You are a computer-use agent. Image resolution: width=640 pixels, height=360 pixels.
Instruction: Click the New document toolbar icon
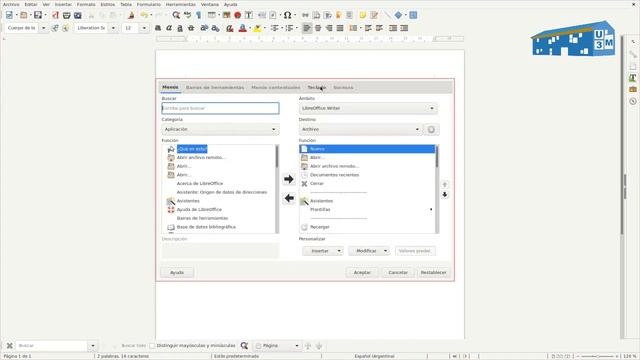coord(9,15)
